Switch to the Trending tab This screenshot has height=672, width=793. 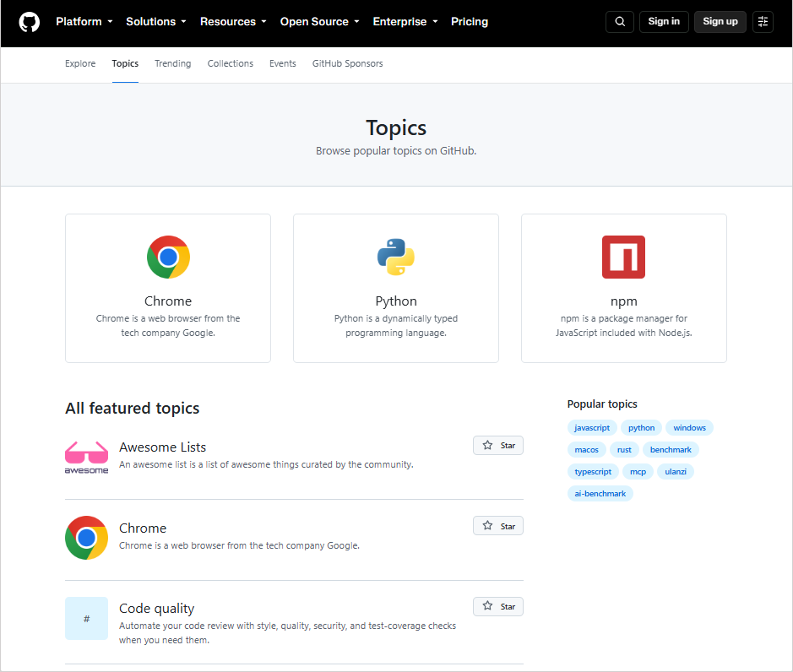tap(173, 63)
